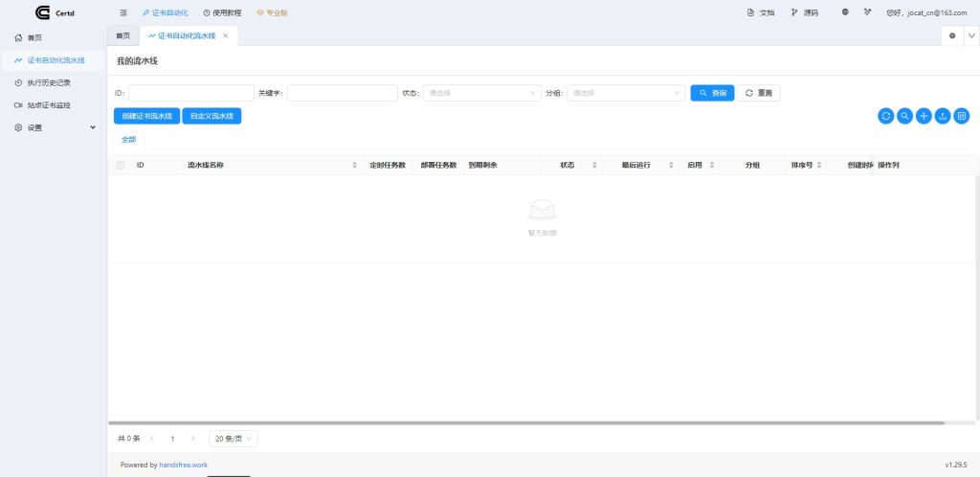
Task: Open 执行历史记录 in the sidebar
Action: (x=56, y=82)
